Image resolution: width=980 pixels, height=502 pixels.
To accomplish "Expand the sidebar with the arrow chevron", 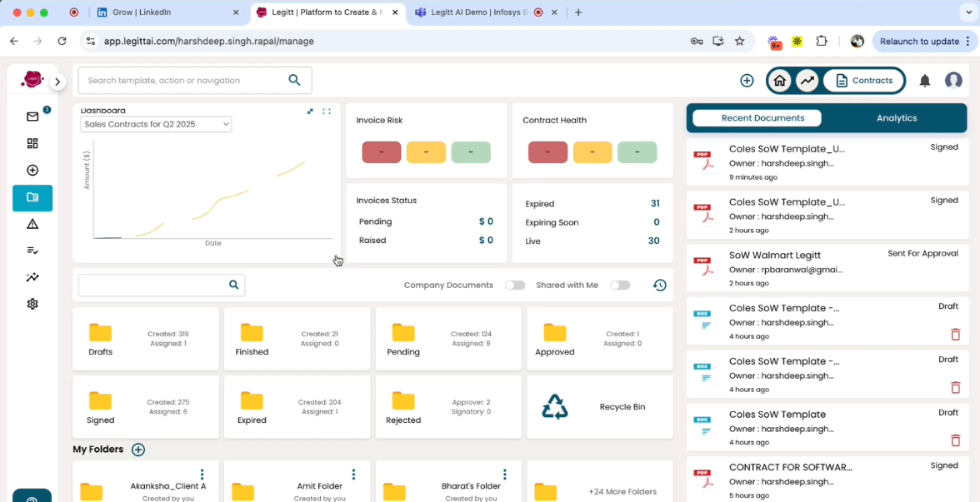I will click(57, 82).
